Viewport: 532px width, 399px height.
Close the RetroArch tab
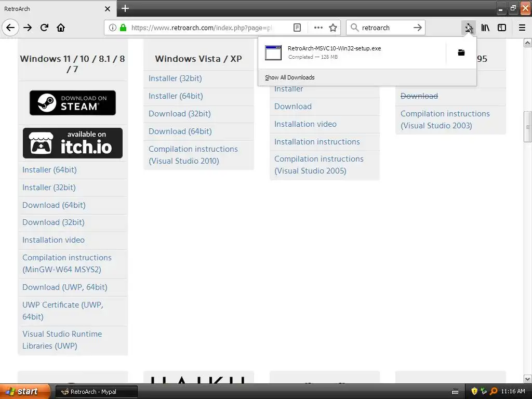108,9
